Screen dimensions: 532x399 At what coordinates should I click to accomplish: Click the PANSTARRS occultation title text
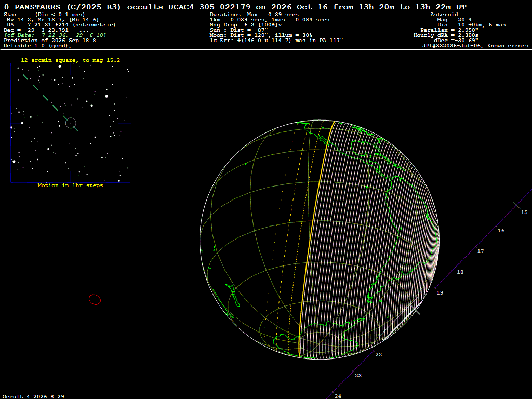[235, 7]
